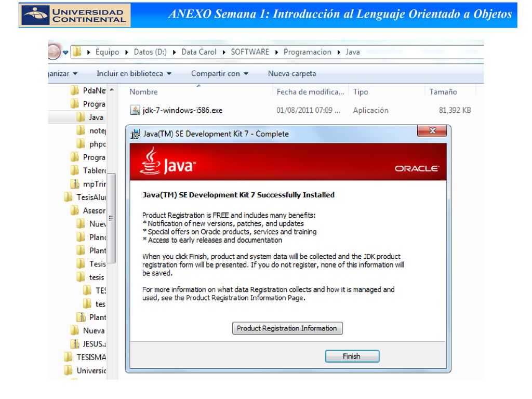Click Java breadcrumb in address bar
This screenshot has width=532, height=399.
353,52
